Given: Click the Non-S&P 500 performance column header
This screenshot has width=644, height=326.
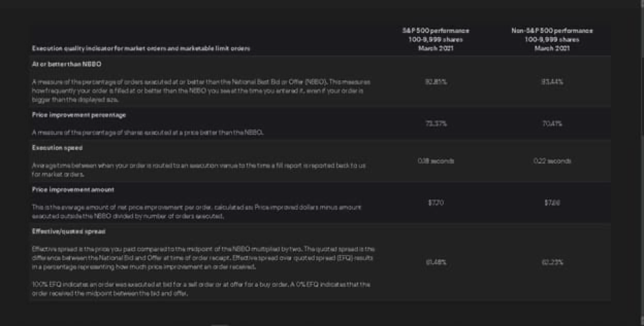Looking at the screenshot, I should [x=552, y=39].
